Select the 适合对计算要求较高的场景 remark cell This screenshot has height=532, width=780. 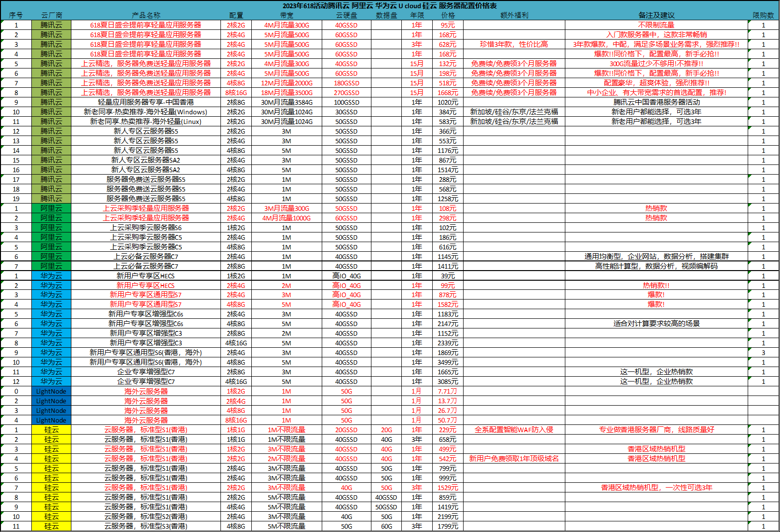pyautogui.click(x=656, y=324)
